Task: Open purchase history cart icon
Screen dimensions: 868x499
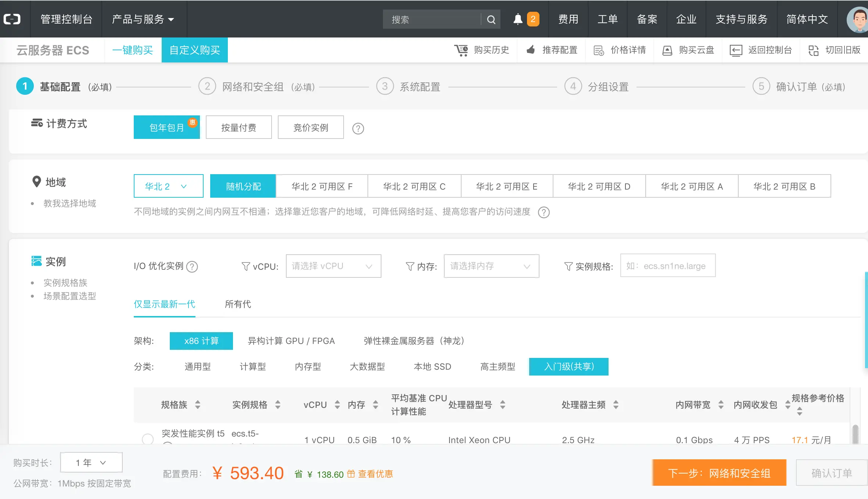Action: [461, 50]
